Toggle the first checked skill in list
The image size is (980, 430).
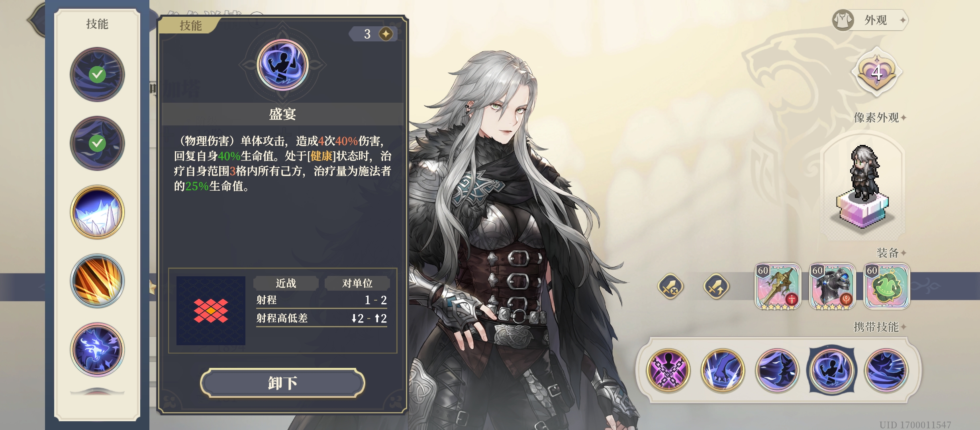pyautogui.click(x=97, y=74)
